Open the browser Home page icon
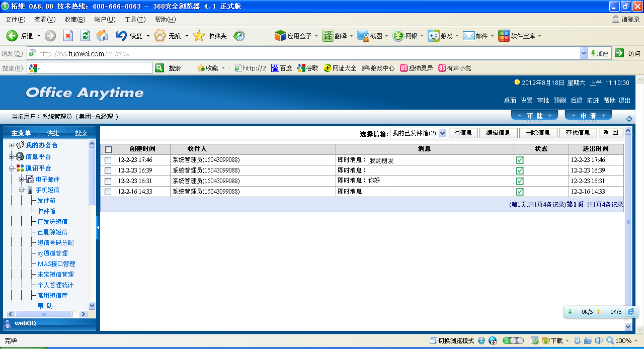 102,36
